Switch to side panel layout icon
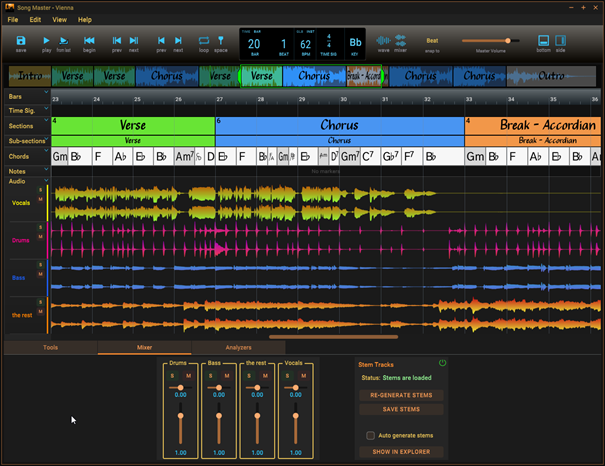The width and height of the screenshot is (605, 466). tap(560, 40)
